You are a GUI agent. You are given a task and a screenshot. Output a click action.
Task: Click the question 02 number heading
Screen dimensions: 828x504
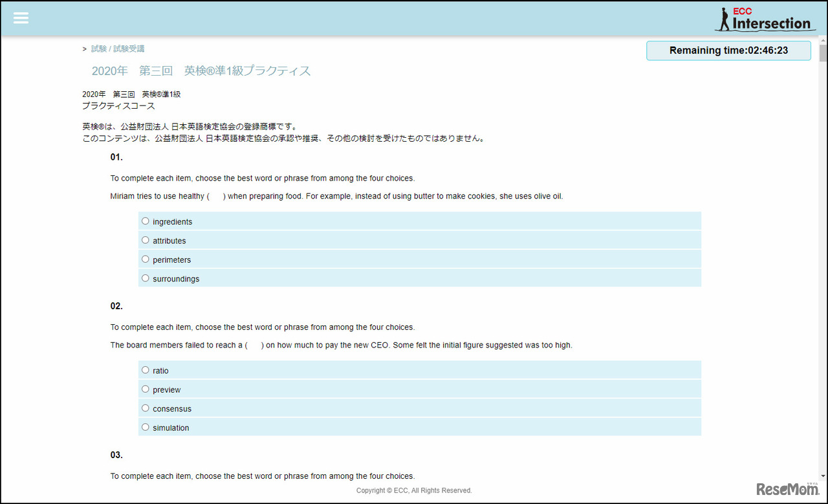tap(116, 306)
